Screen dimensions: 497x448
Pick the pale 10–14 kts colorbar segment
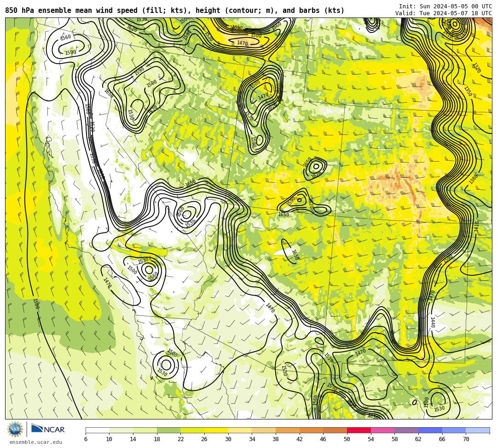pos(121,430)
